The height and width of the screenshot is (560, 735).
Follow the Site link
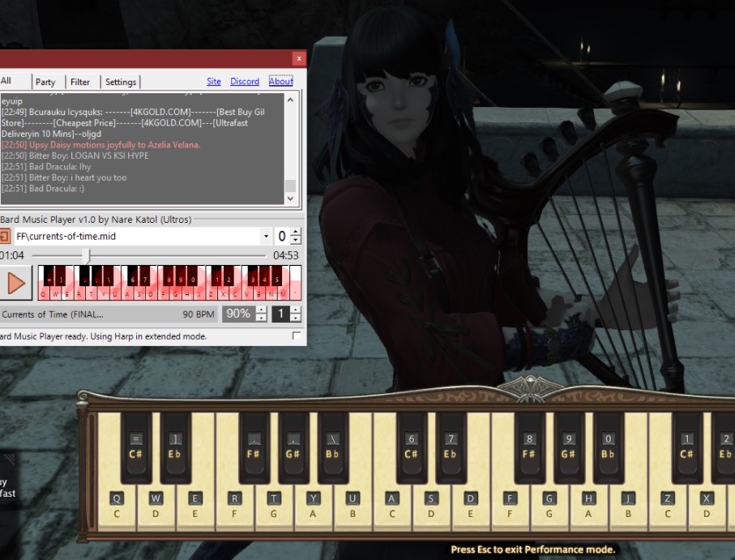coord(214,81)
